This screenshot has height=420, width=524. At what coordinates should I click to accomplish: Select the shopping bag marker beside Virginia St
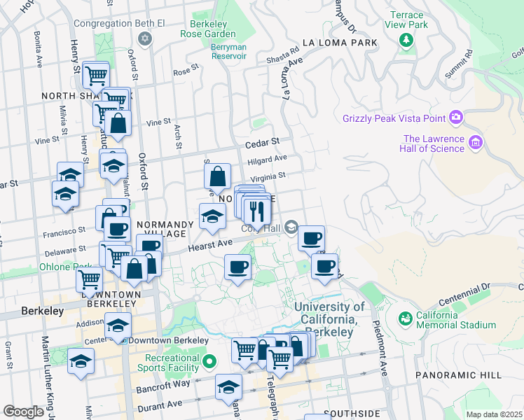[x=217, y=176]
